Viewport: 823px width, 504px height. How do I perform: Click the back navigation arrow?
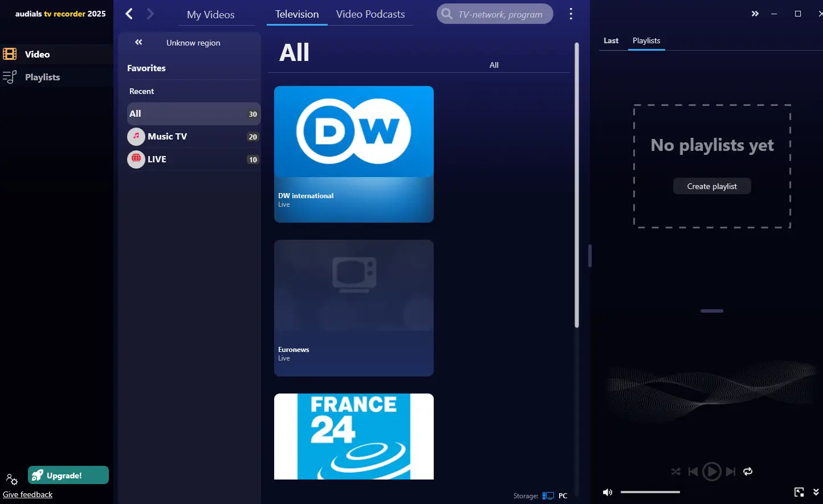[x=129, y=14]
